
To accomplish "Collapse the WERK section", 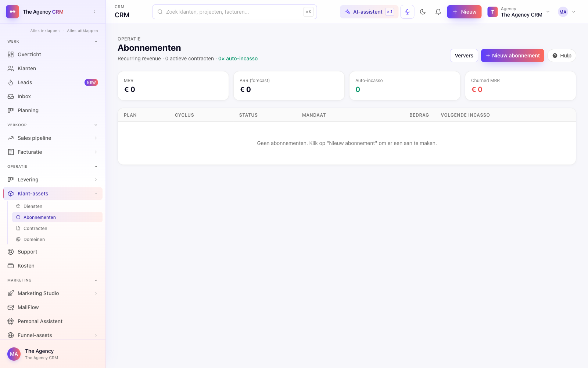I will [96, 42].
